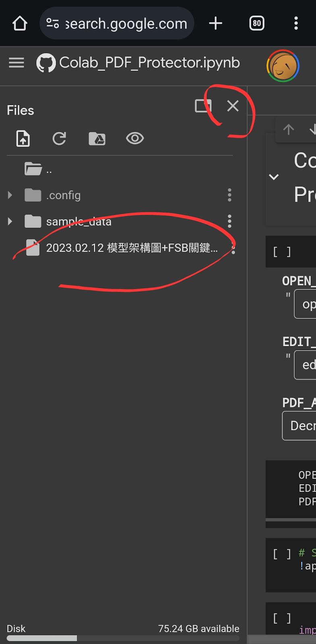The height and width of the screenshot is (644, 316).
Task: Open the Google account avatar
Action: click(283, 66)
